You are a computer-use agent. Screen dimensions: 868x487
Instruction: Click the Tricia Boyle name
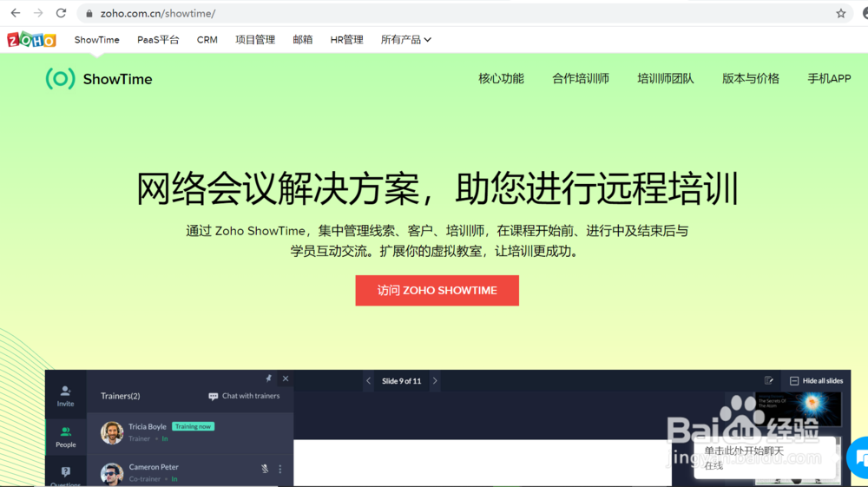coord(148,427)
